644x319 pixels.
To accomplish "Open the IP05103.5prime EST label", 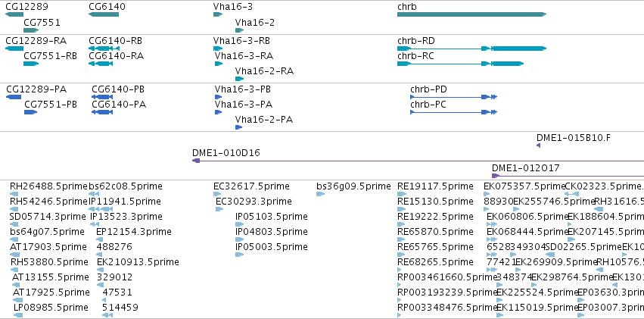I will click(x=272, y=216).
